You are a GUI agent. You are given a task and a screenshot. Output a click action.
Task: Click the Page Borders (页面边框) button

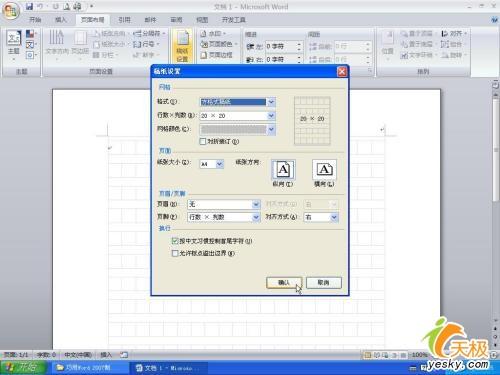(217, 55)
